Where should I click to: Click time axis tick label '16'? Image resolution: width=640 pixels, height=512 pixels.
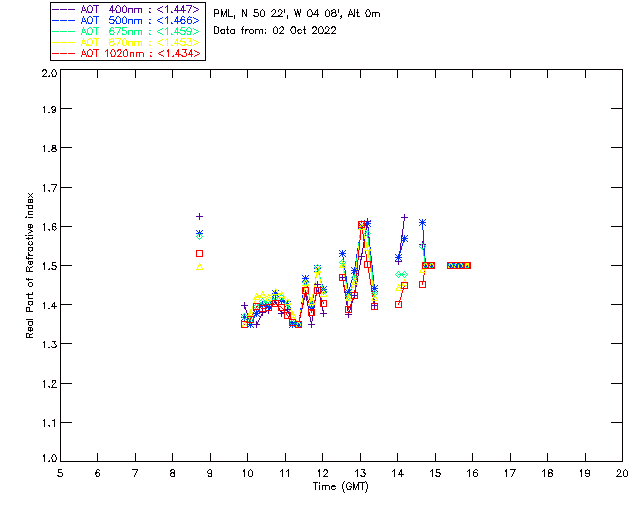click(x=472, y=473)
